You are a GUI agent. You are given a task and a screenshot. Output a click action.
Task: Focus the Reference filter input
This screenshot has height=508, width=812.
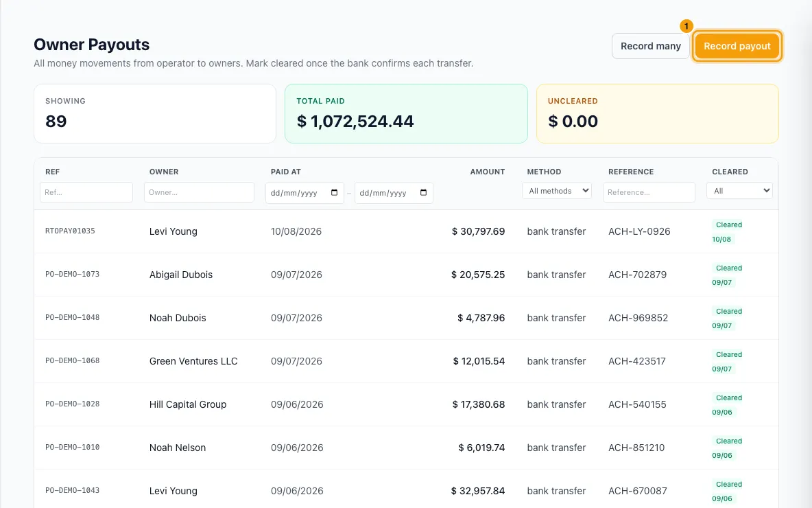pyautogui.click(x=649, y=192)
